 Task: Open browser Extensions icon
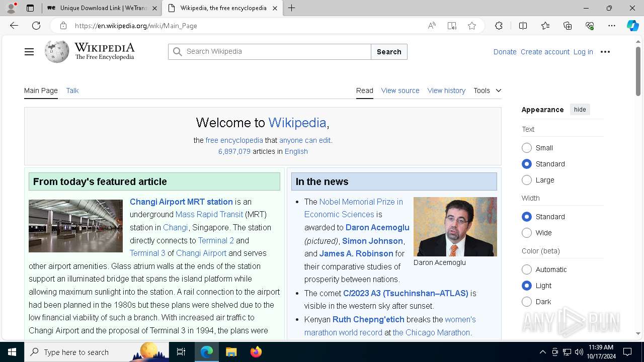coord(499,26)
